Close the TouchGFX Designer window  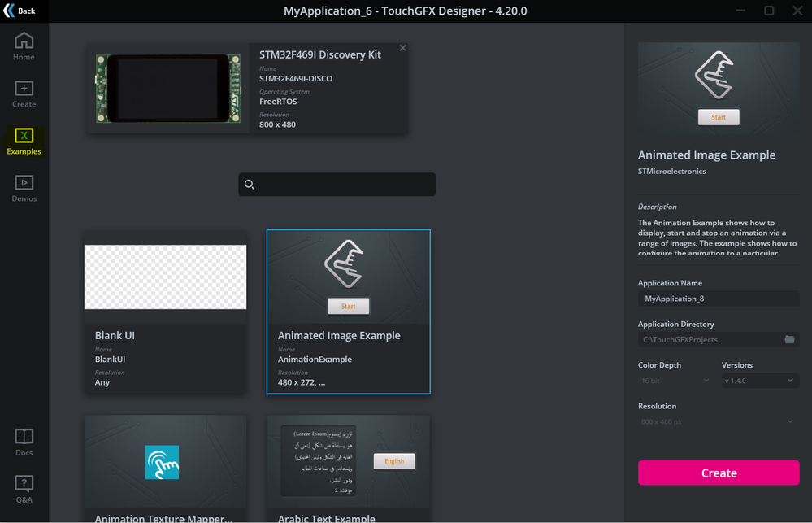tap(797, 11)
